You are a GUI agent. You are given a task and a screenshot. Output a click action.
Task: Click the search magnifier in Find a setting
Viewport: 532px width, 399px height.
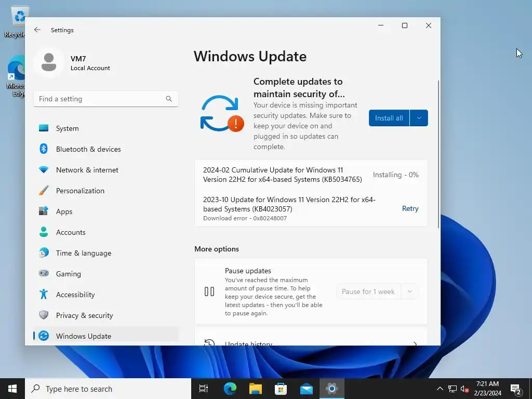[x=169, y=99]
